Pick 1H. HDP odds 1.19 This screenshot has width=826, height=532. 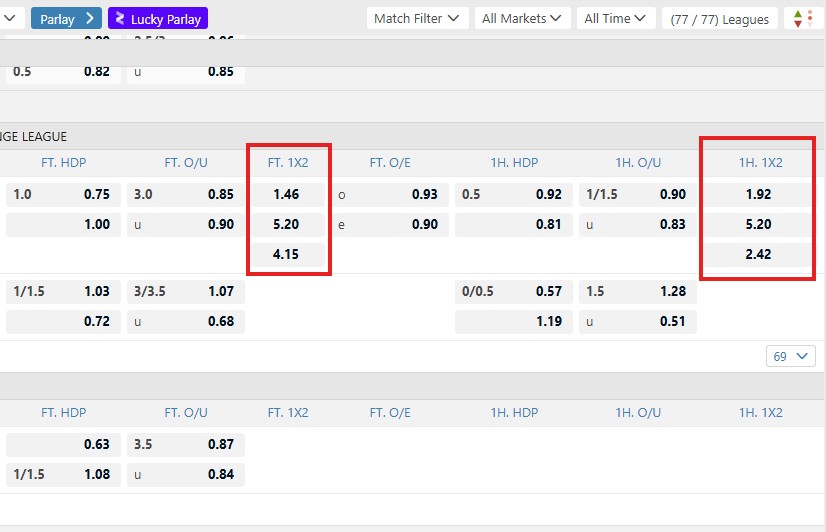click(514, 321)
